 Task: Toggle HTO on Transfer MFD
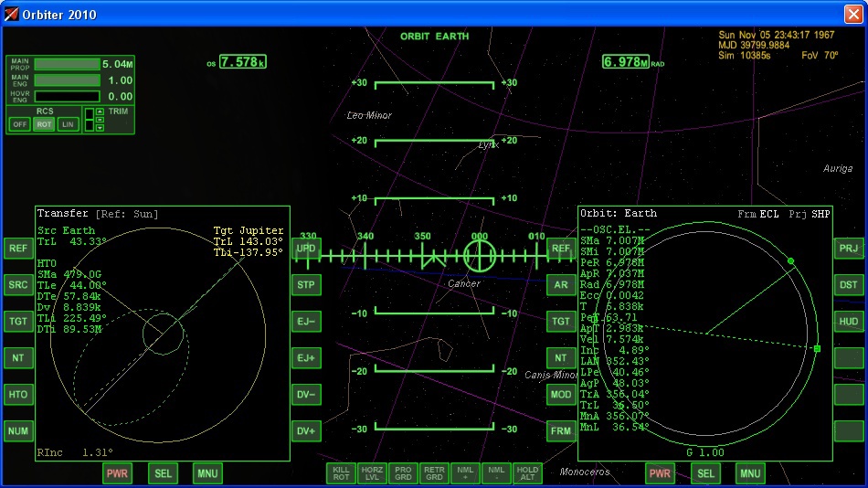(18, 395)
